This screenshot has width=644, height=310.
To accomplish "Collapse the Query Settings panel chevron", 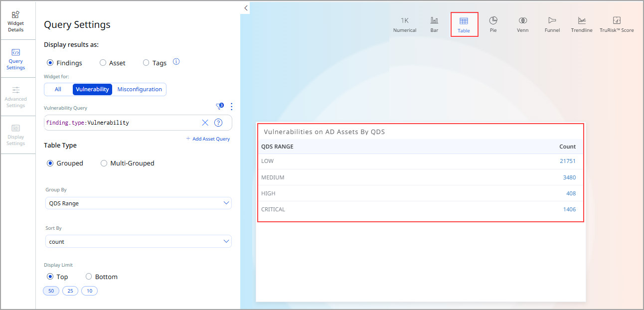I will (246, 8).
